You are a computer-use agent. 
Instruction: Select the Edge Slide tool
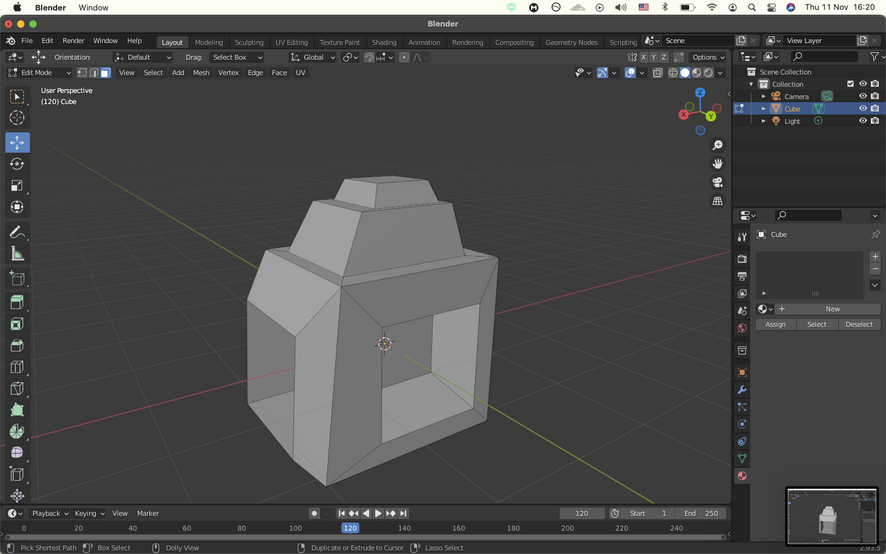(17, 474)
